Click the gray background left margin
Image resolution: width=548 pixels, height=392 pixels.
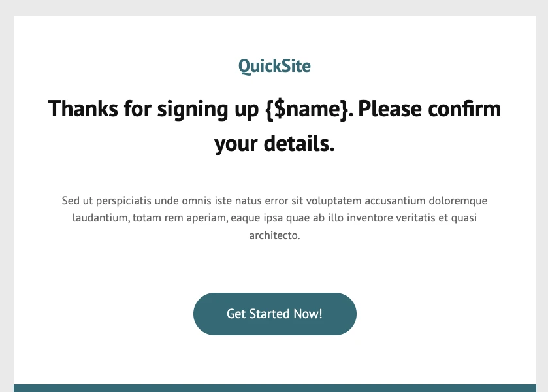coord(7,196)
